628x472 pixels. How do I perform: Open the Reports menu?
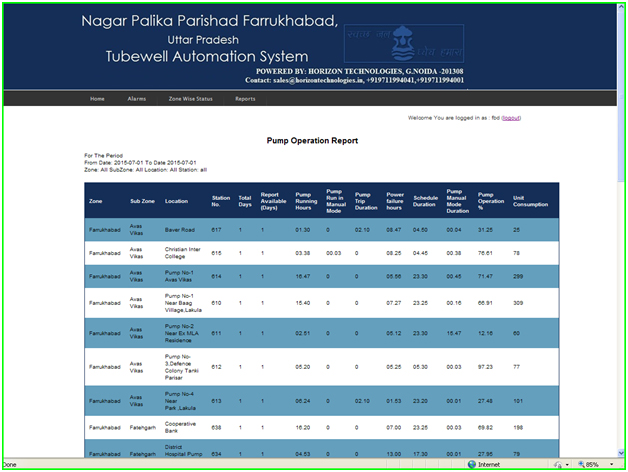(245, 99)
